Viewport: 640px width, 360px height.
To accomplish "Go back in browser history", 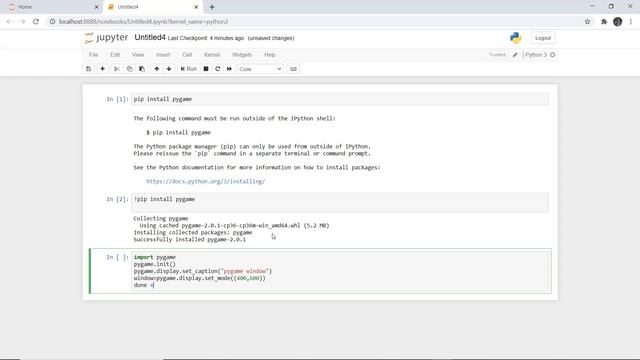I will [9, 22].
